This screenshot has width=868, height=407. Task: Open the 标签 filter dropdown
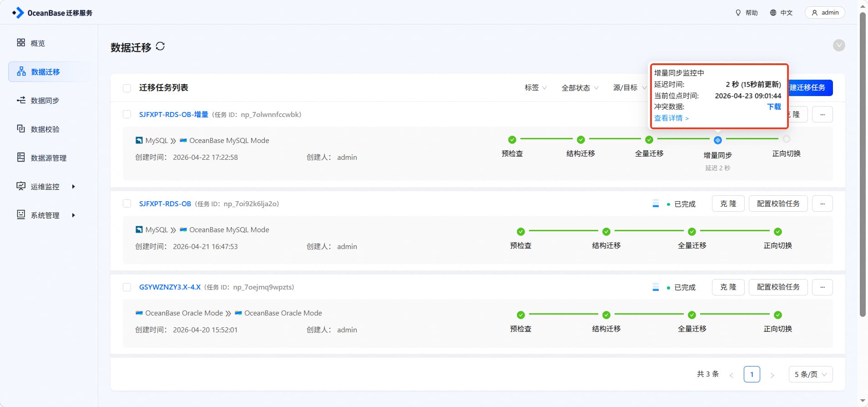coord(535,87)
